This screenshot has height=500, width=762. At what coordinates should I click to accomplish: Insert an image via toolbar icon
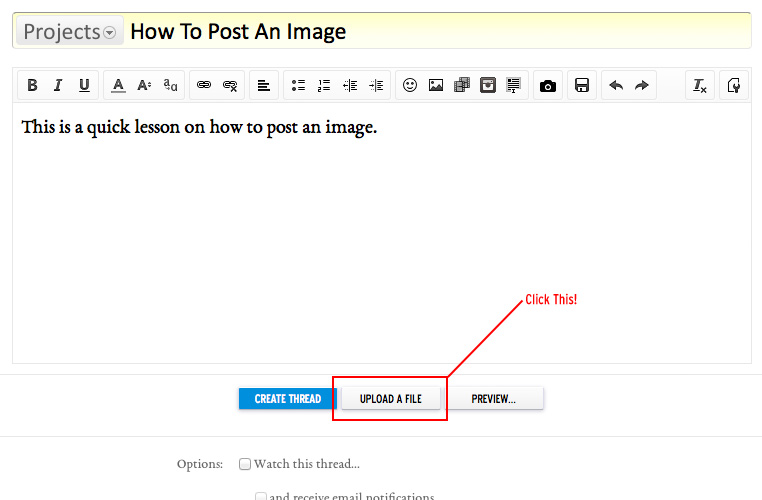click(x=436, y=86)
